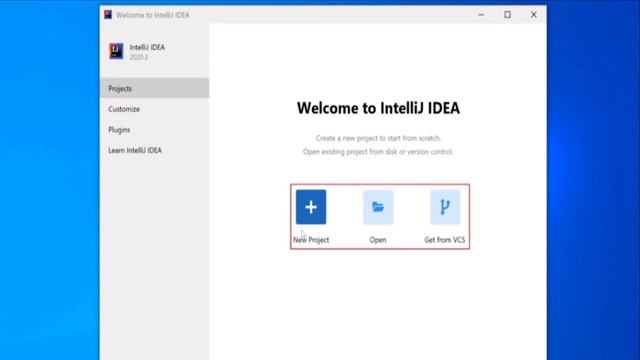Click the Open label text
This screenshot has width=640, height=360.
click(378, 240)
